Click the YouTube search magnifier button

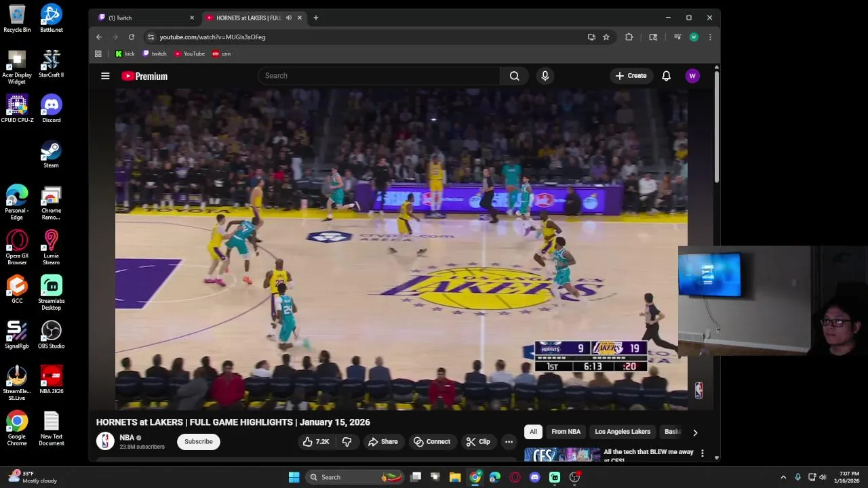(515, 76)
